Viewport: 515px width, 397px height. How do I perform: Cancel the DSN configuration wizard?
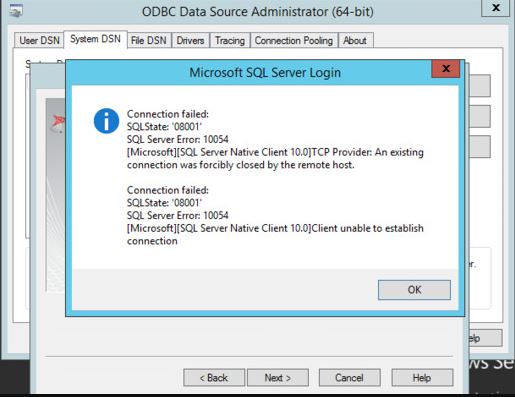click(349, 378)
